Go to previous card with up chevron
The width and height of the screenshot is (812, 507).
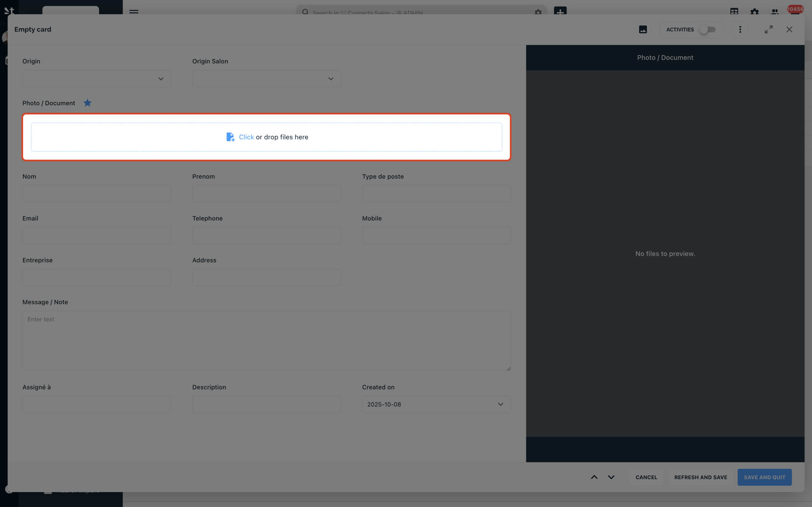coord(594,477)
